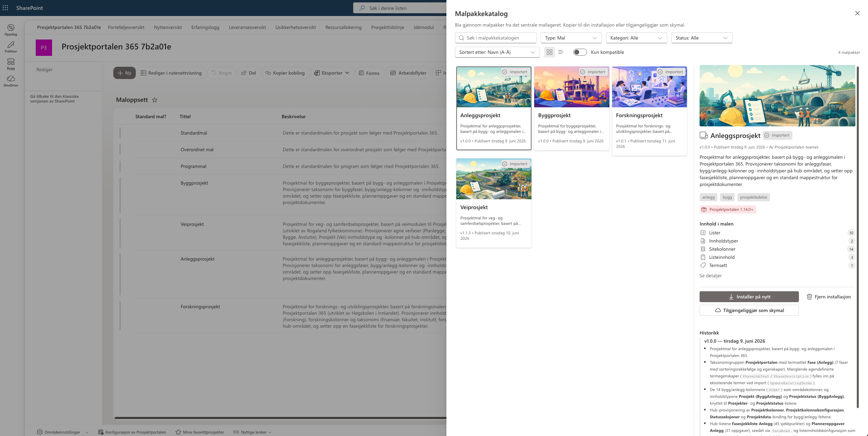
Task: Open the Publiser sidebar icon
Action: click(11, 47)
